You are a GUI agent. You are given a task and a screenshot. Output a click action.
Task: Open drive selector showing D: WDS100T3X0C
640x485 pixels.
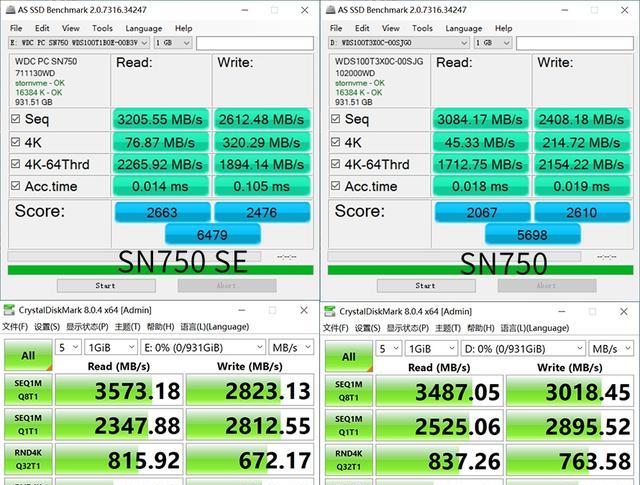click(x=399, y=42)
